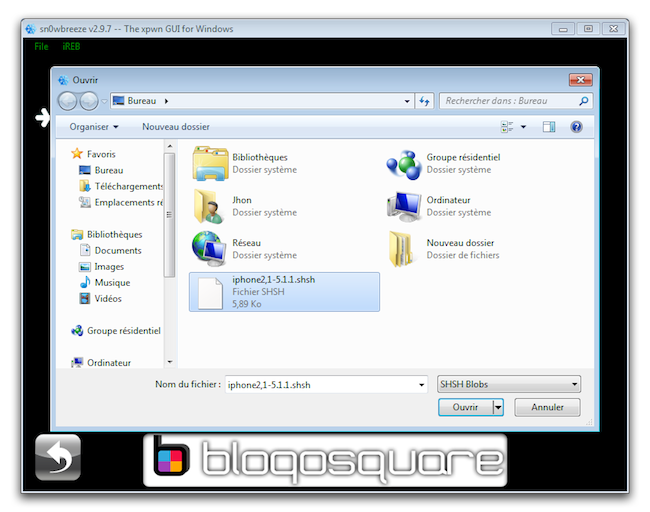650x512 pixels.
Task: Expand the chevron after Bureau breadcrumb
Action: [x=166, y=101]
